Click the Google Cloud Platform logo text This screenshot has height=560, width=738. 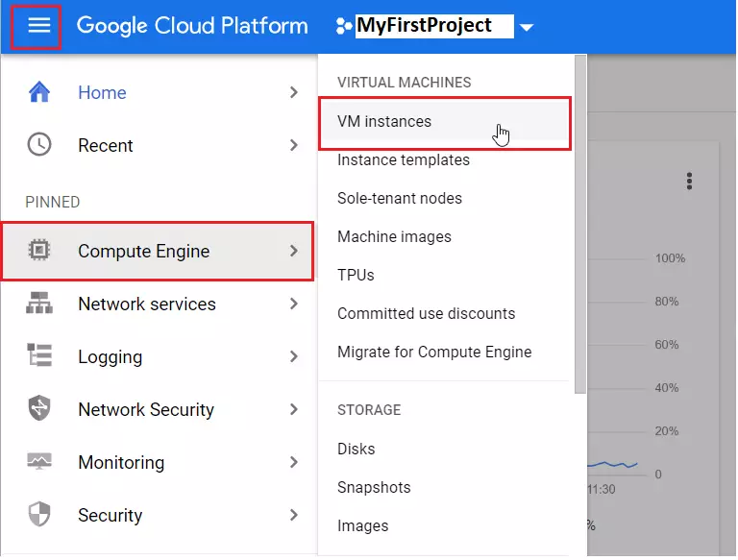[x=192, y=26]
